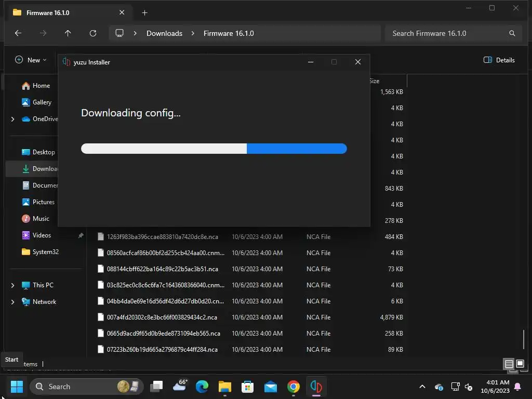Image resolution: width=532 pixels, height=399 pixels.
Task: Open Task View on taskbar
Action: click(157, 387)
